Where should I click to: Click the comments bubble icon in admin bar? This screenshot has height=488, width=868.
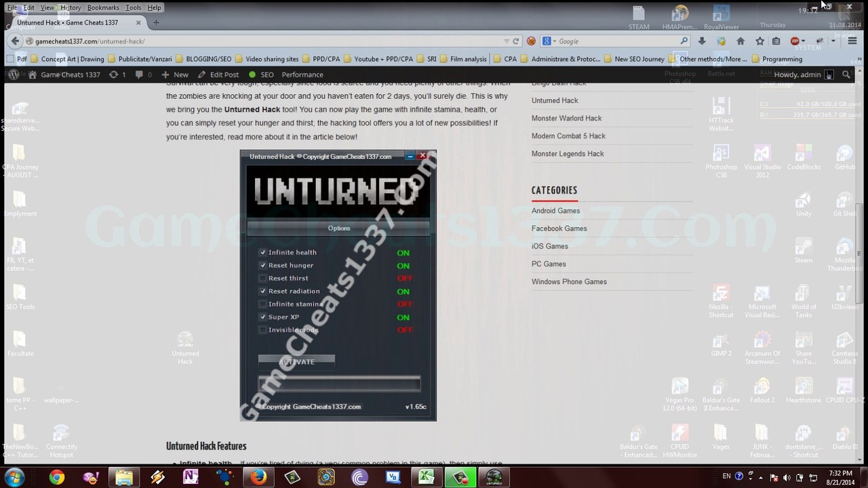tap(139, 75)
